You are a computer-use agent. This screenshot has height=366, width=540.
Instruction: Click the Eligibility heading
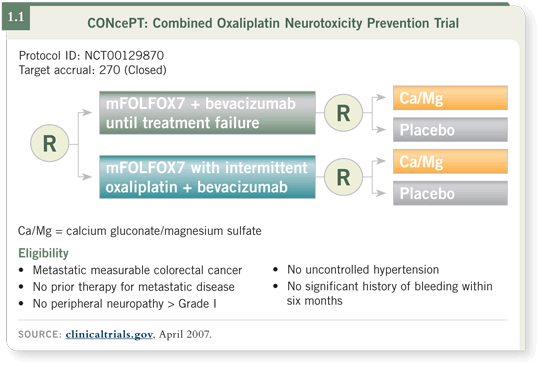pos(43,253)
